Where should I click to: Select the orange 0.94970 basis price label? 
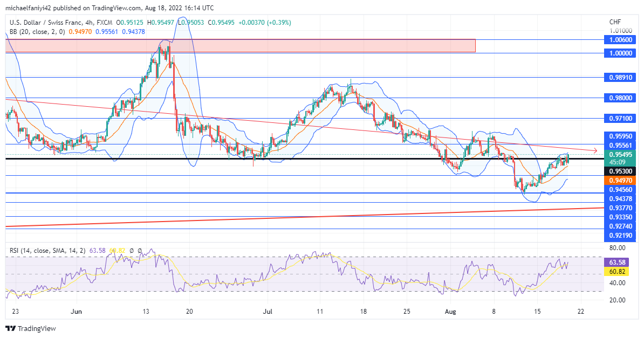[620, 181]
